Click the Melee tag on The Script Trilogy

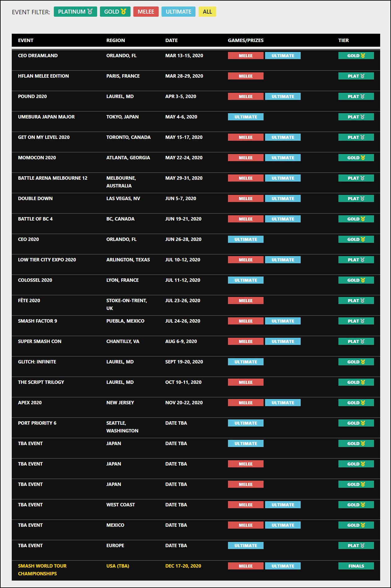point(246,382)
